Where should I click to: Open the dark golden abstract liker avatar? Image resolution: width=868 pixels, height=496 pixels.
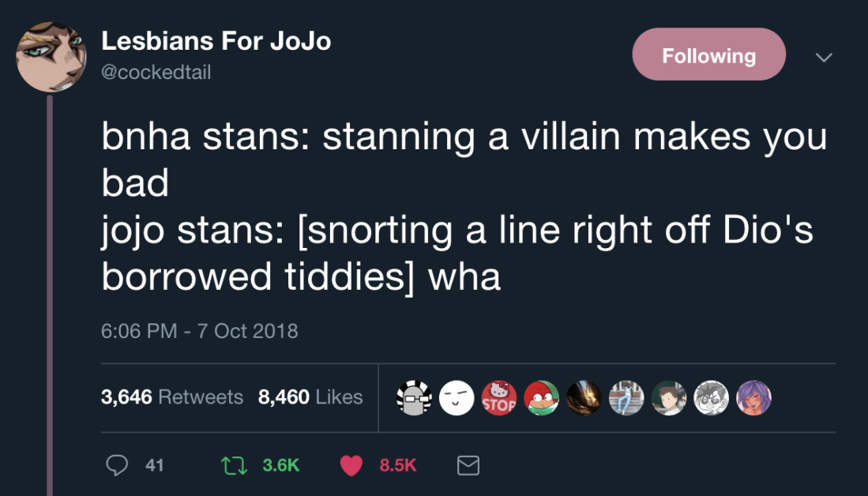584,398
